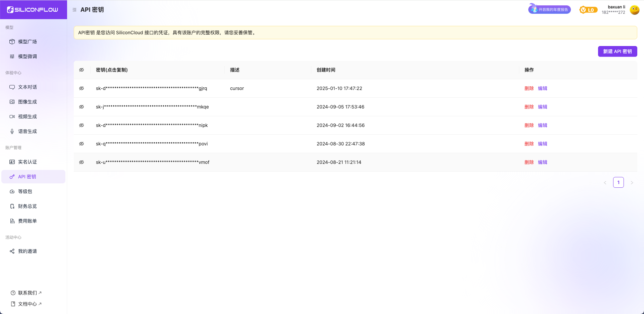Reveal the key described as cursor
The image size is (644, 314).
(82, 88)
